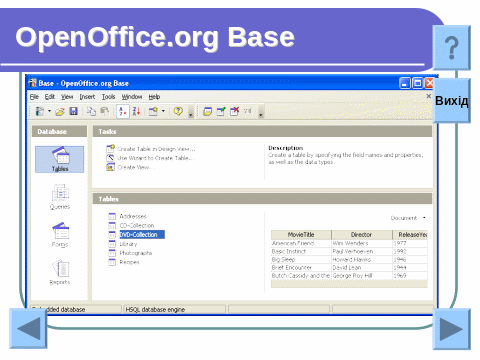The height and width of the screenshot is (360, 480).
Task: Select the Library table
Action: pyautogui.click(x=123, y=244)
